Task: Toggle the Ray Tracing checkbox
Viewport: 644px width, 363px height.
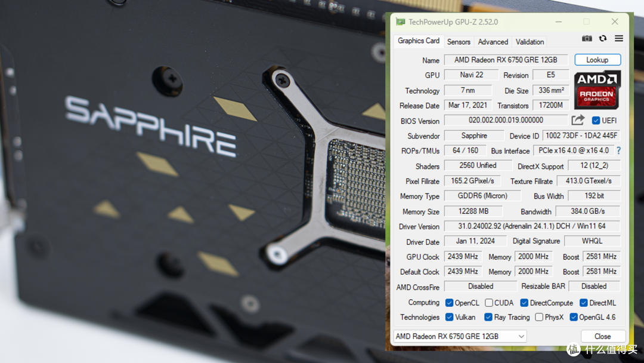Action: coord(488,317)
